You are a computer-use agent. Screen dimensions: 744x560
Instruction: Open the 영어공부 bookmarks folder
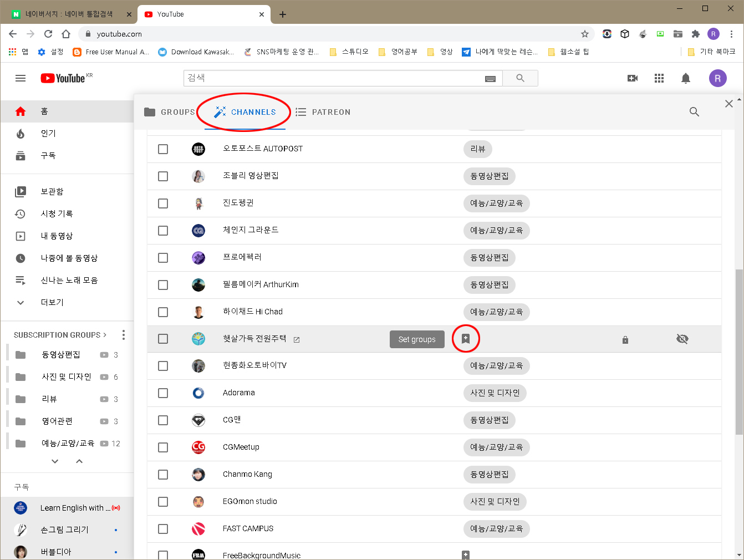coord(398,52)
